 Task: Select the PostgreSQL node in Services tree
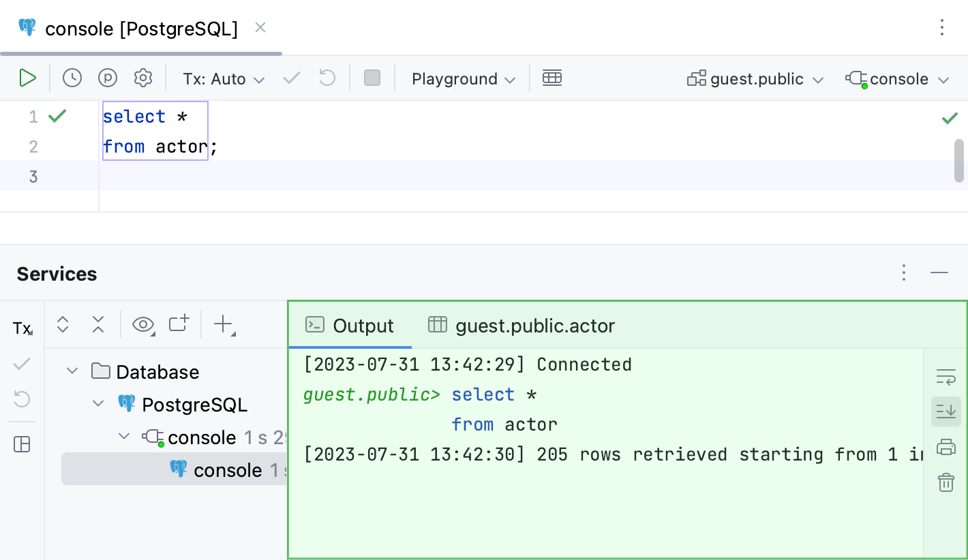coord(194,405)
